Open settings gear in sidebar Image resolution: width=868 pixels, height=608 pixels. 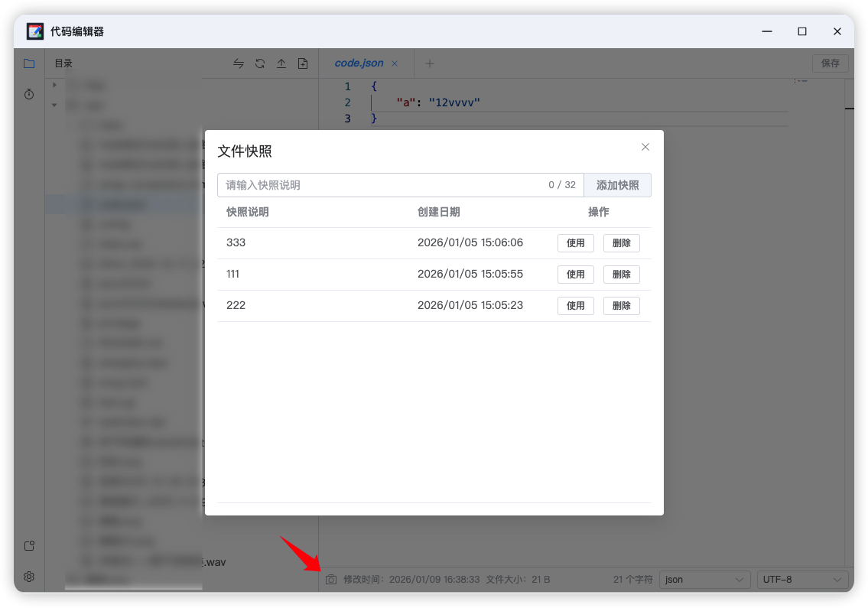coord(29,577)
